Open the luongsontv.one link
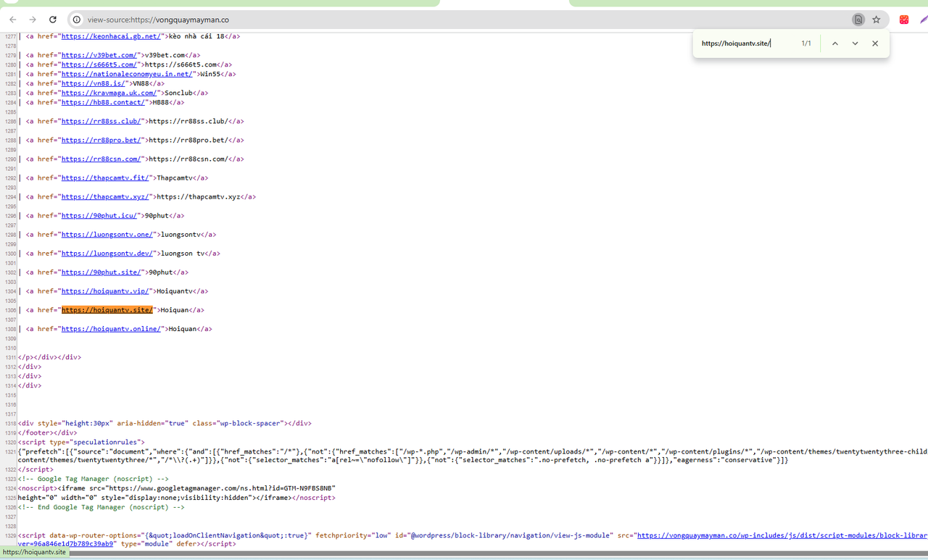Screen dimensions: 928x560 (107, 234)
